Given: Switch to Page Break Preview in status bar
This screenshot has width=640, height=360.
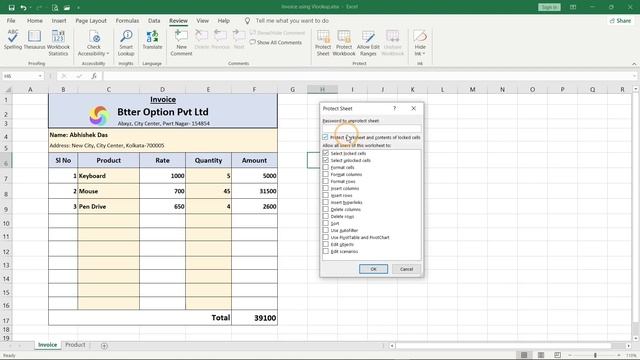Looking at the screenshot, I should click(557, 355).
